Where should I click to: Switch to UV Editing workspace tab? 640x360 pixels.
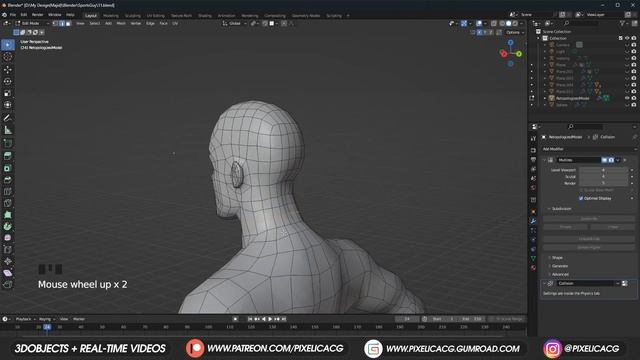click(156, 16)
